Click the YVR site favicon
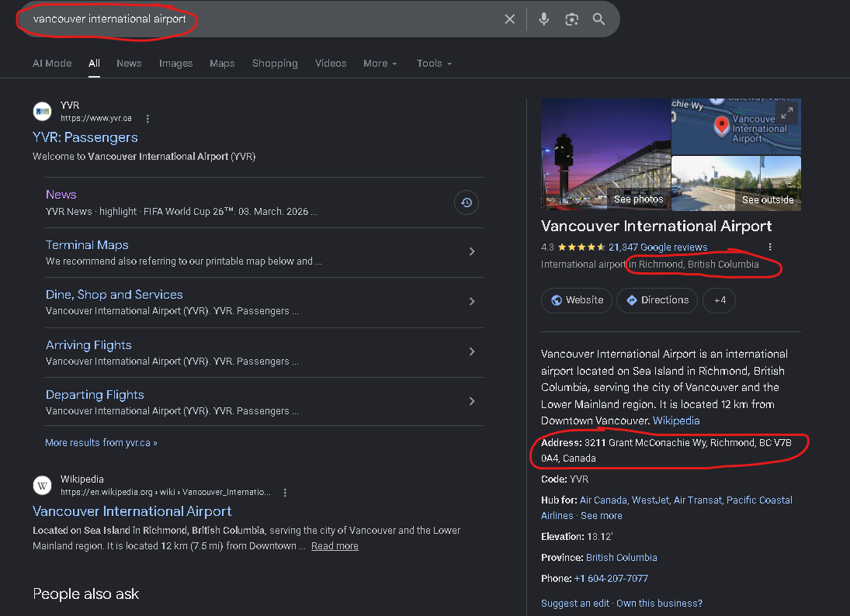Image resolution: width=850 pixels, height=616 pixels. [x=42, y=112]
